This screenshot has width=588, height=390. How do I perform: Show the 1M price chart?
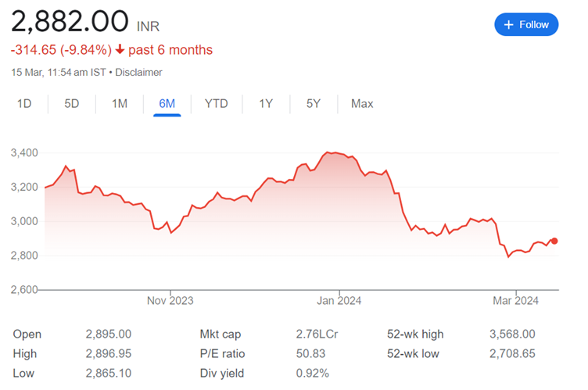coord(119,103)
